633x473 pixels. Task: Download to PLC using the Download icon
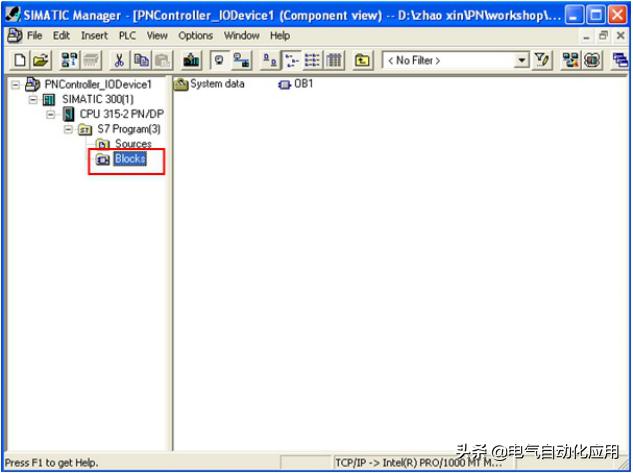191,61
